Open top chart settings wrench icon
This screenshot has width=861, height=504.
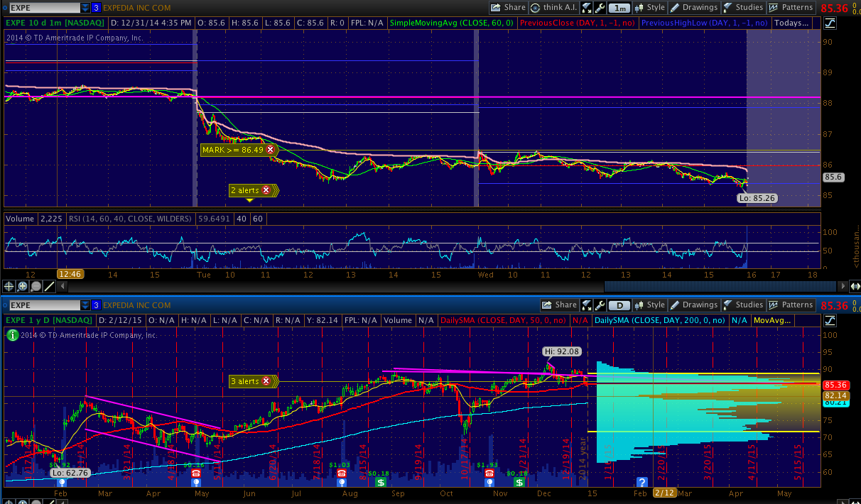(600, 8)
